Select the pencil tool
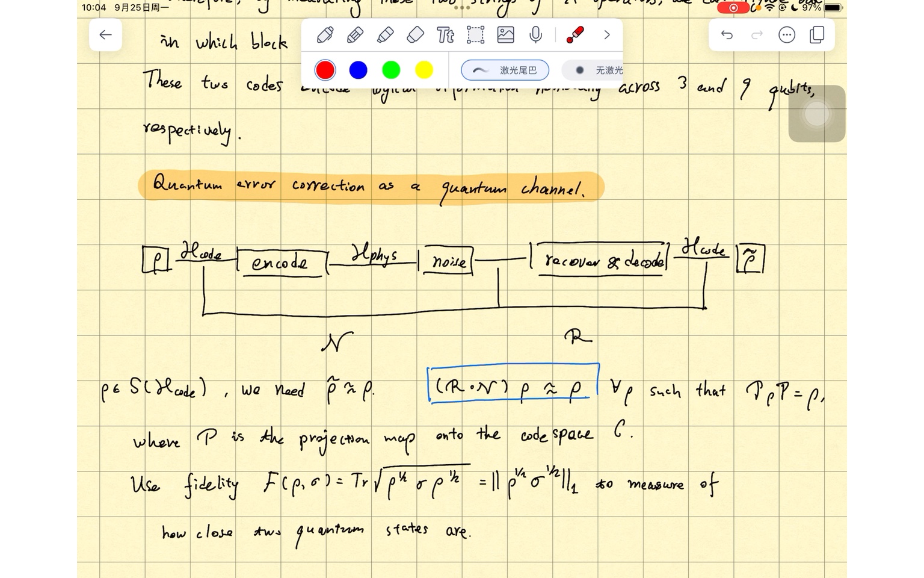924x578 pixels. (x=355, y=35)
